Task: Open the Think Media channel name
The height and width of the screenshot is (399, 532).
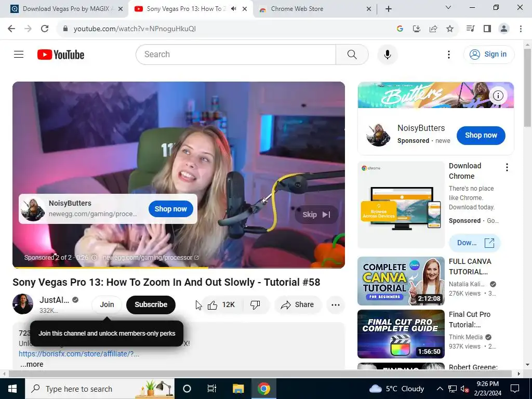Action: tap(465, 337)
